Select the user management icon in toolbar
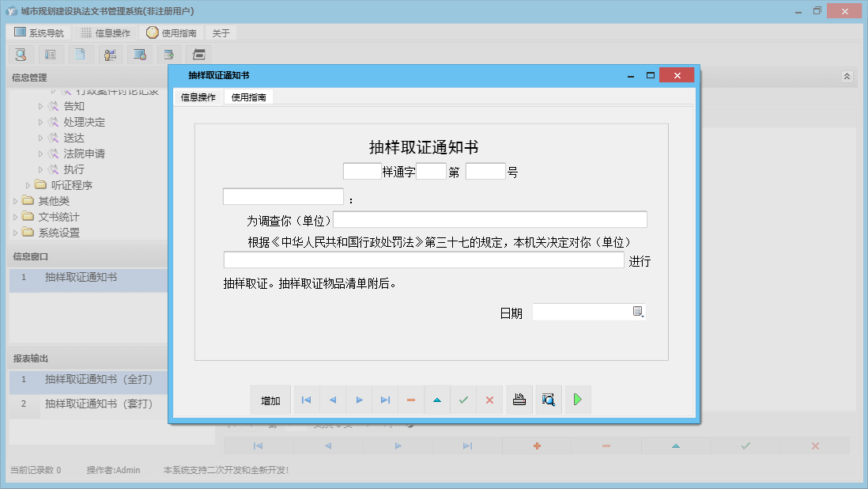The image size is (868, 489). coord(110,54)
